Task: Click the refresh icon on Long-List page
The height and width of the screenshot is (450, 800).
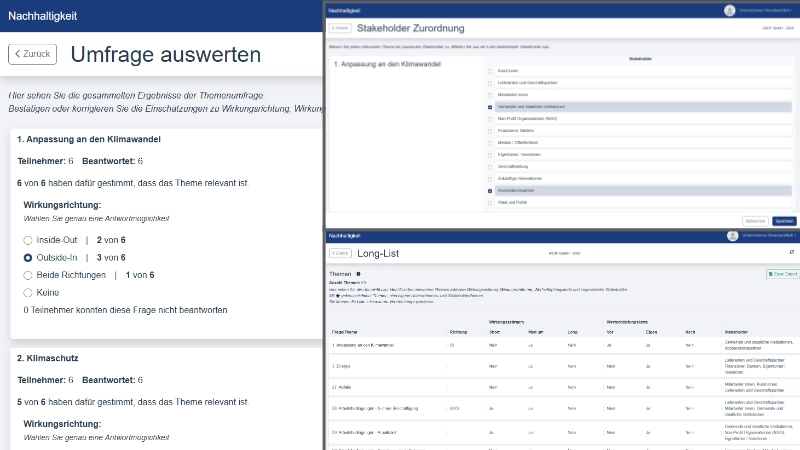Action: [x=792, y=253]
